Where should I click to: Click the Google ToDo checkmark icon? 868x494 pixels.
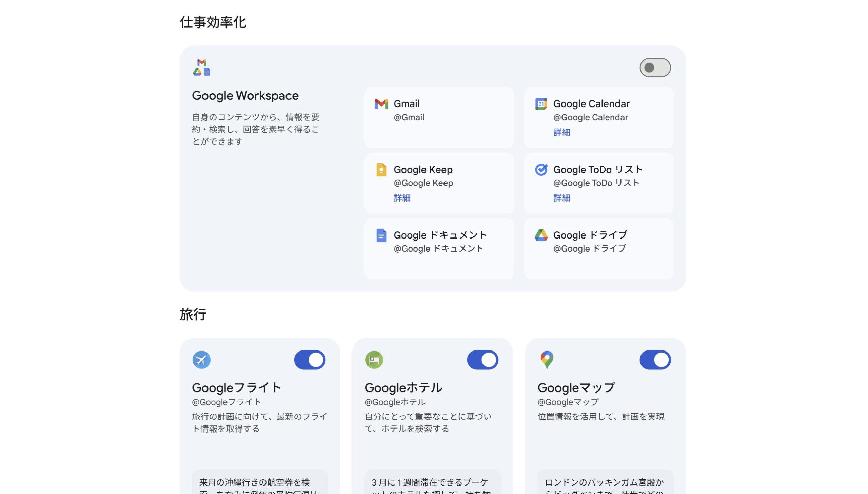pyautogui.click(x=541, y=170)
